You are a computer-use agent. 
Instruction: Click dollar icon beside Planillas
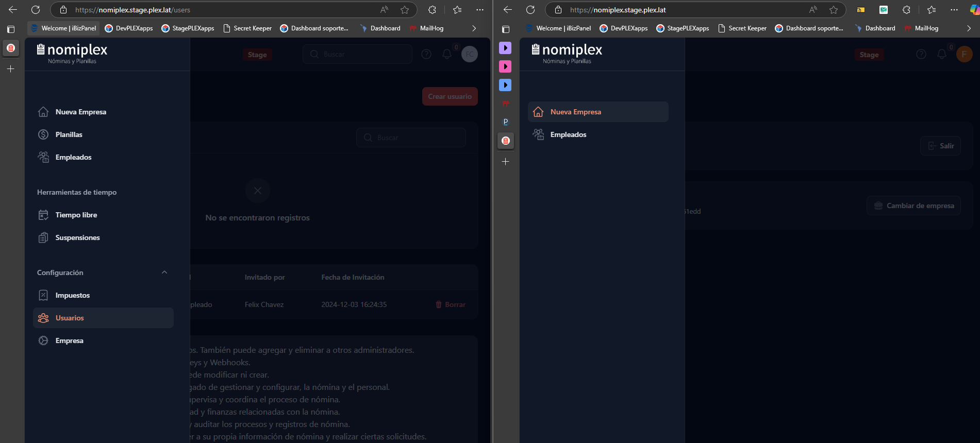(x=43, y=134)
